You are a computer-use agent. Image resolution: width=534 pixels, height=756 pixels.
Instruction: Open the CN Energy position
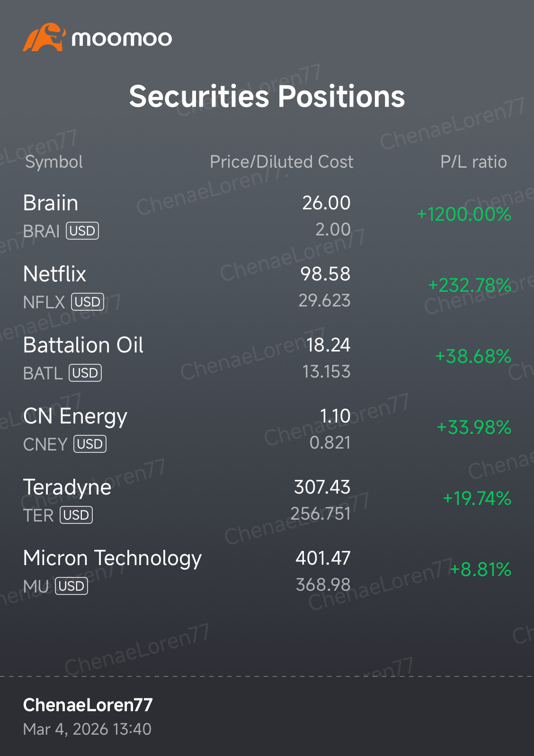pyautogui.click(x=267, y=430)
